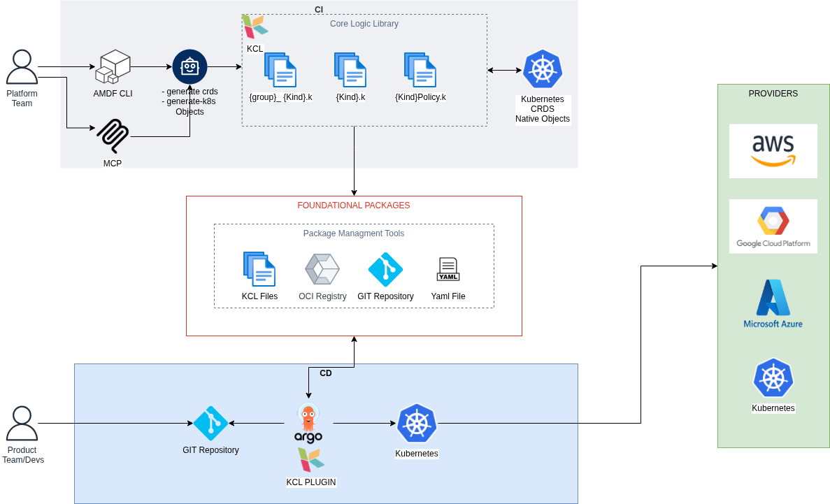Select the Kubernetes icon under Providers

773,378
